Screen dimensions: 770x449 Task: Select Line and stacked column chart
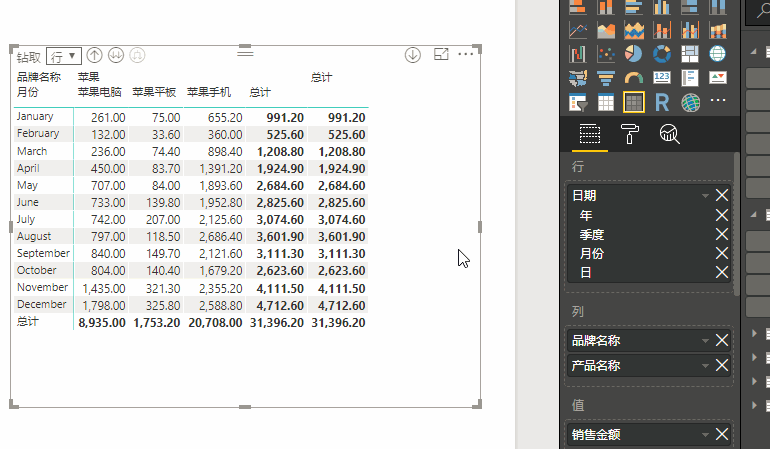[x=662, y=30]
